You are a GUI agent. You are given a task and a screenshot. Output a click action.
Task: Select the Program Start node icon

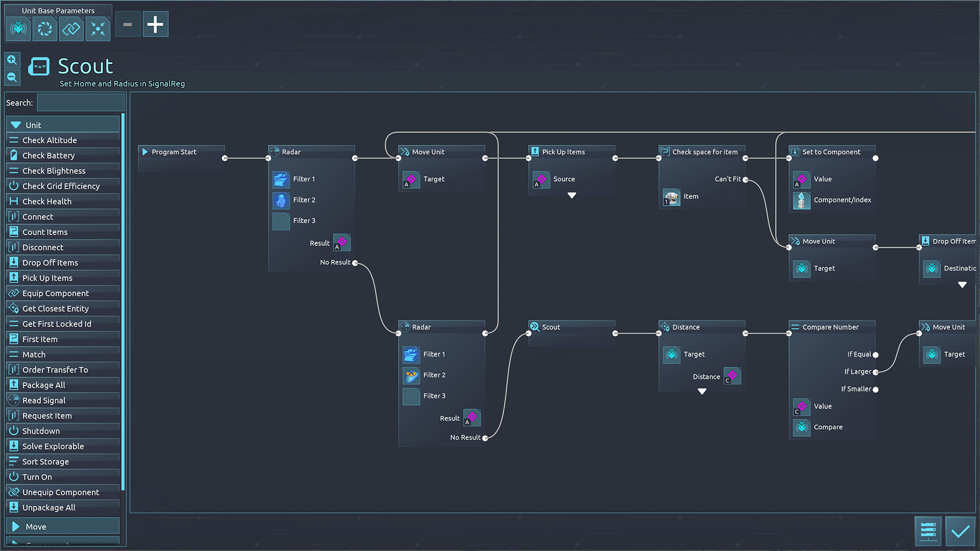145,152
